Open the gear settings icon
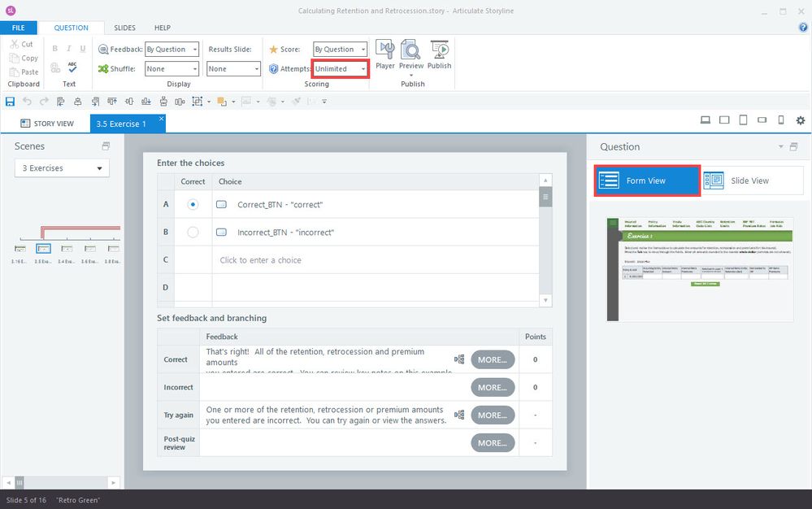This screenshot has width=812, height=509. click(x=801, y=120)
